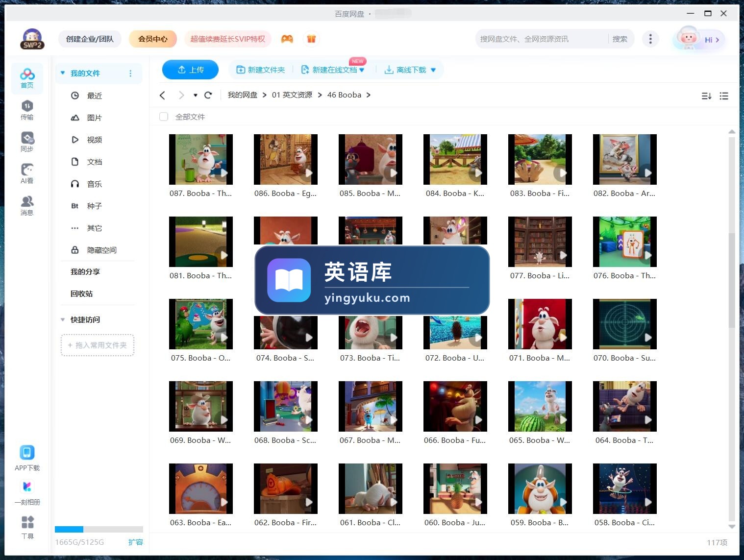
Task: Collapse the 快捷访问 section
Action: point(63,319)
